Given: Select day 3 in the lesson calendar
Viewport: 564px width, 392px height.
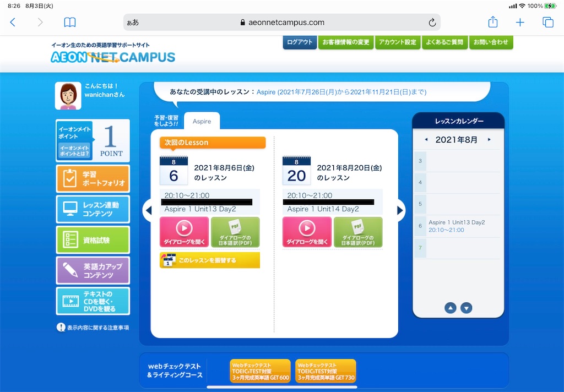Looking at the screenshot, I should click(x=420, y=161).
